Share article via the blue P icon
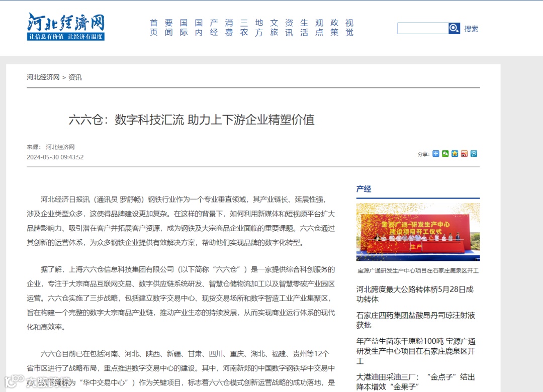Image resolution: width=543 pixels, height=392 pixels. pyautogui.click(x=474, y=154)
